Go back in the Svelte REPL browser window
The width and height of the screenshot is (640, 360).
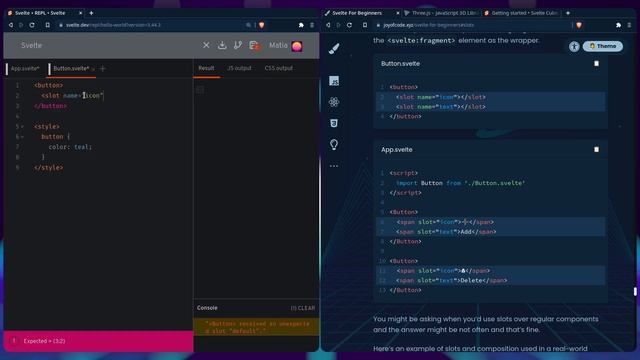pyautogui.click(x=11, y=25)
